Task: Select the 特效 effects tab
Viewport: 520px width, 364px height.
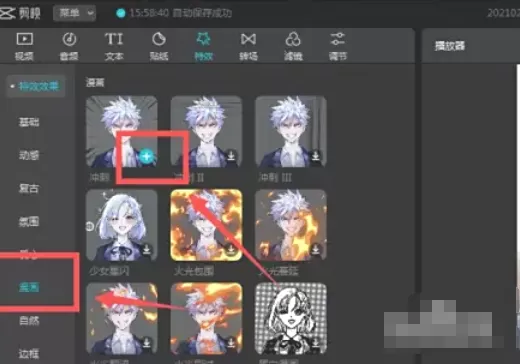Action: (x=203, y=46)
